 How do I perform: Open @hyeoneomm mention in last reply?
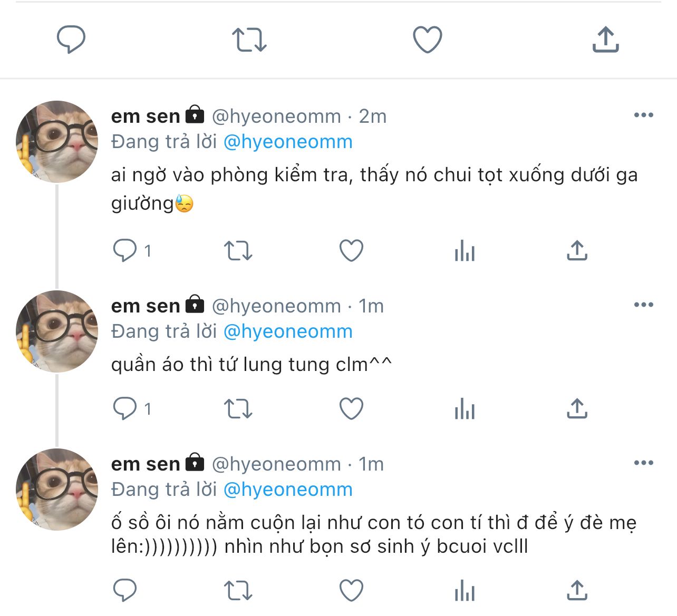288,490
